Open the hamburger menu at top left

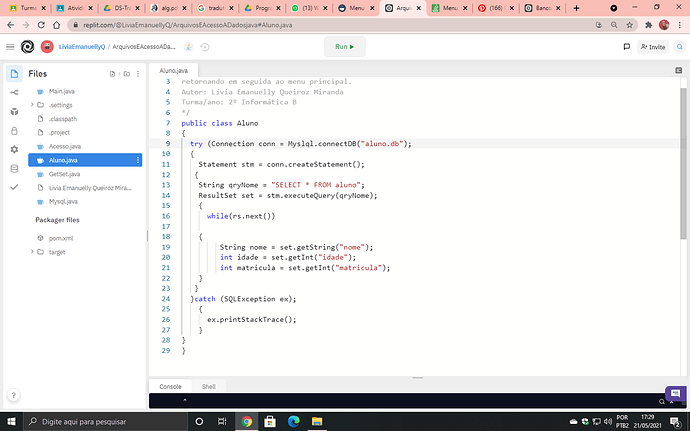[x=10, y=47]
